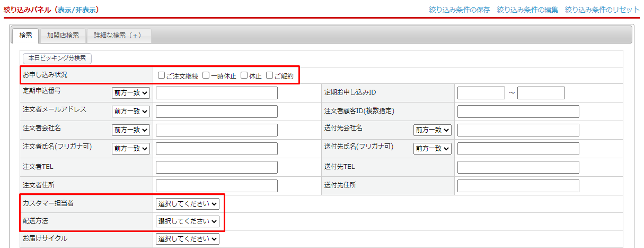Enable the 休止 status checkbox
The height and width of the screenshot is (248, 644).
[244, 75]
